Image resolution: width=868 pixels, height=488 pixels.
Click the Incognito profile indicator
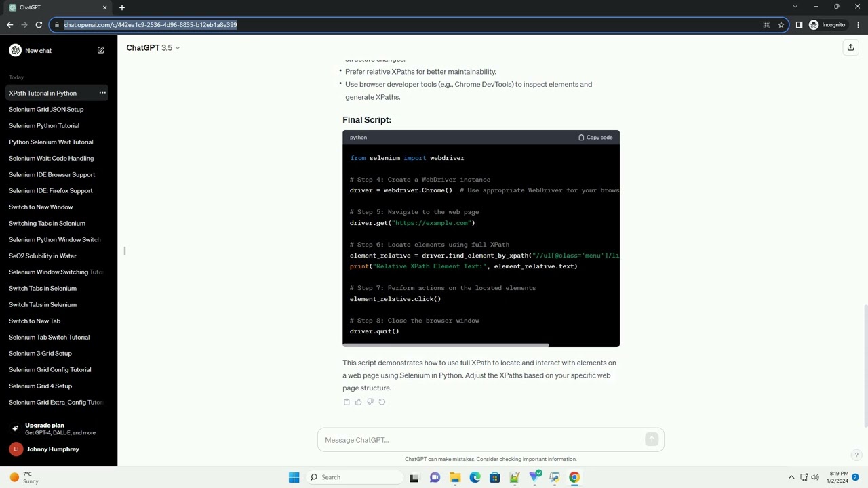pyautogui.click(x=827, y=25)
